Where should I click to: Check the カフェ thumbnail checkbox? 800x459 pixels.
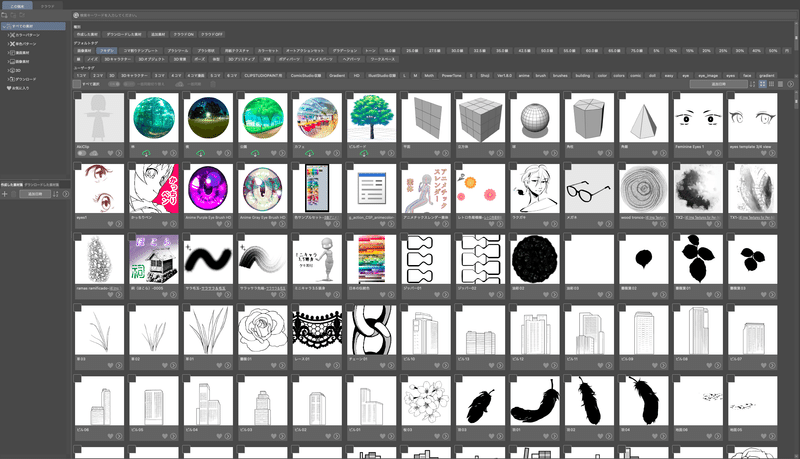[x=295, y=95]
